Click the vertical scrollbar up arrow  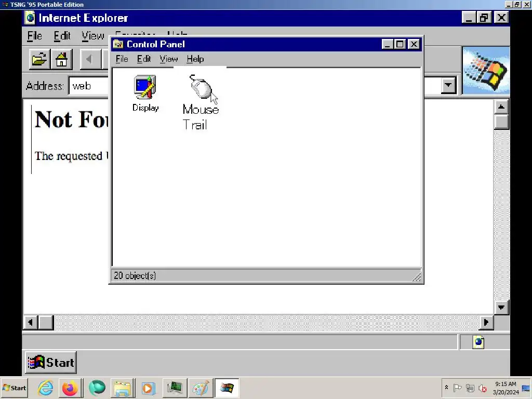point(501,107)
